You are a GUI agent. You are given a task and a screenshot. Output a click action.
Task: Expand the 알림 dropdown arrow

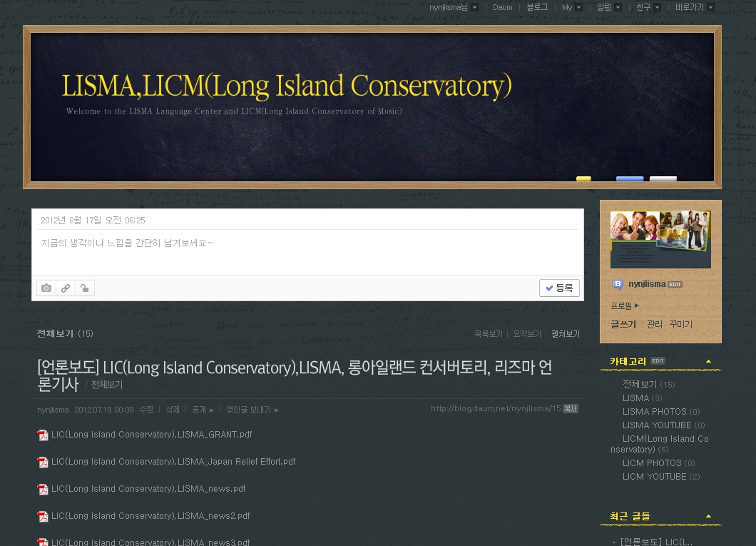point(618,7)
